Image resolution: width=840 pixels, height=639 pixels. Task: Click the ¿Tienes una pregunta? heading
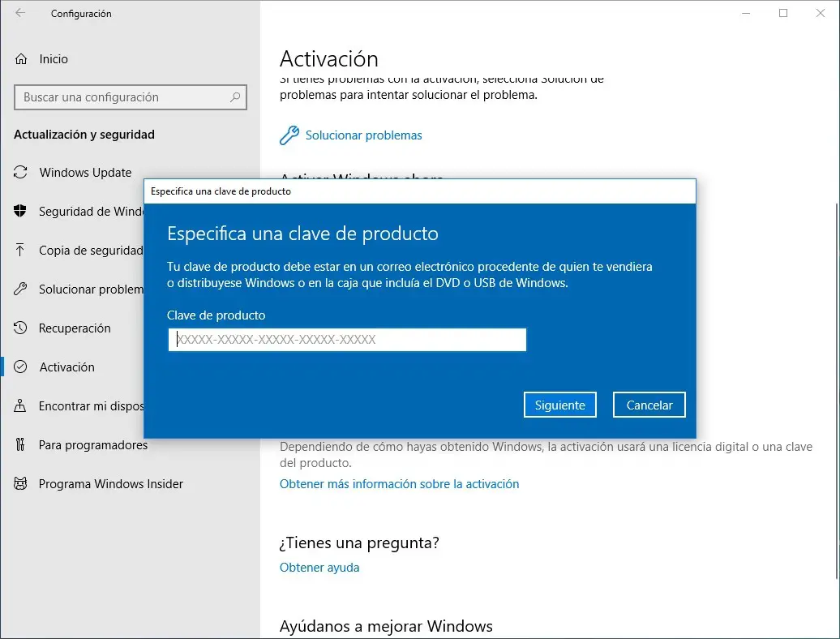pos(359,543)
